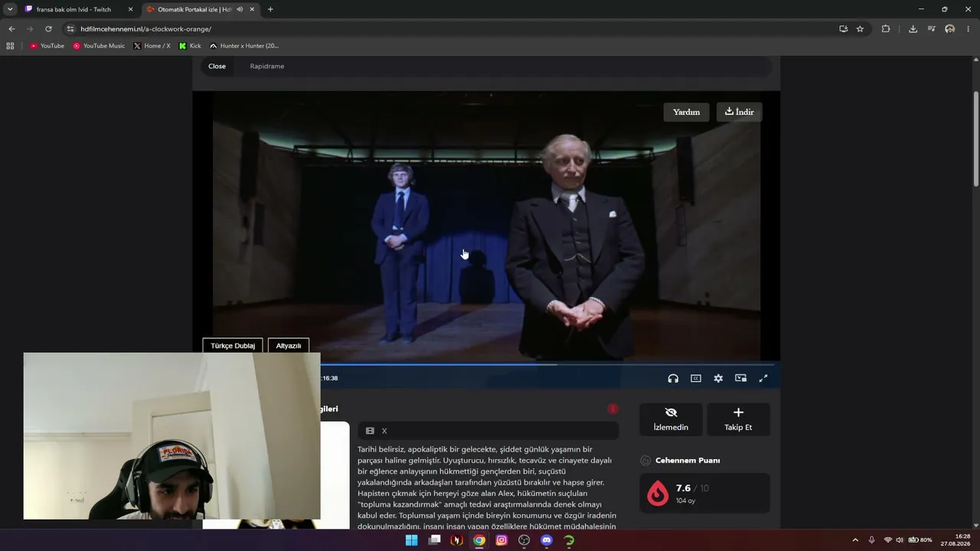This screenshot has width=980, height=551.
Task: Toggle picture-in-picture mode in the player
Action: 740,378
